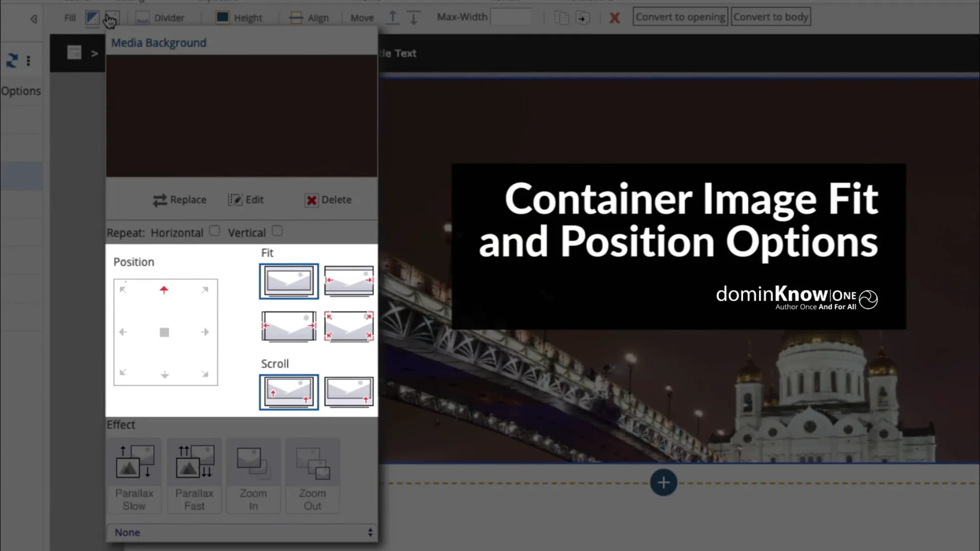Choose the Zoom In effect
980x551 pixels.
(x=253, y=475)
